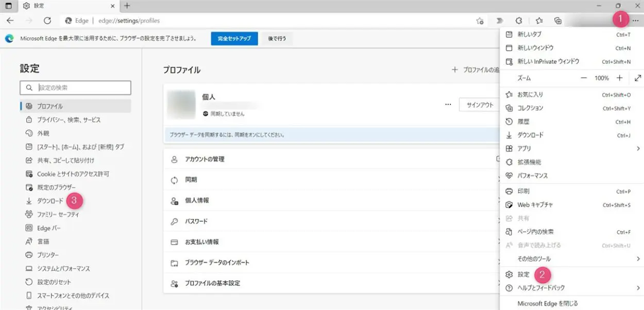Open 共有、コピーして貼り付け settings

(x=75, y=160)
